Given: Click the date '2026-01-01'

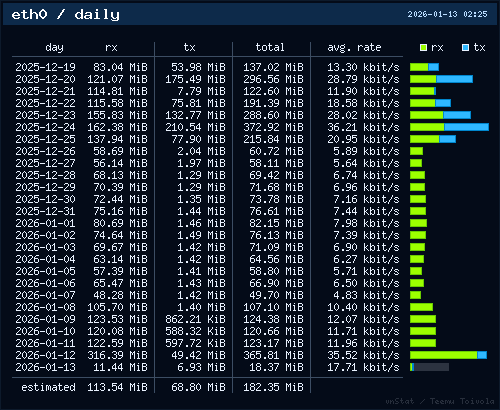Looking at the screenshot, I should tap(45, 223).
